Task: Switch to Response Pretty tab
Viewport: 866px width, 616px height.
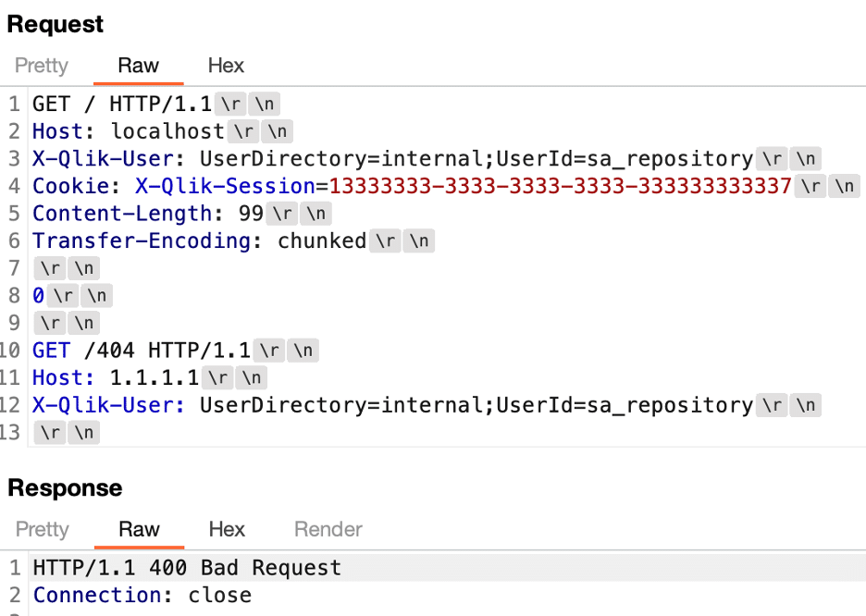Action: point(43,529)
